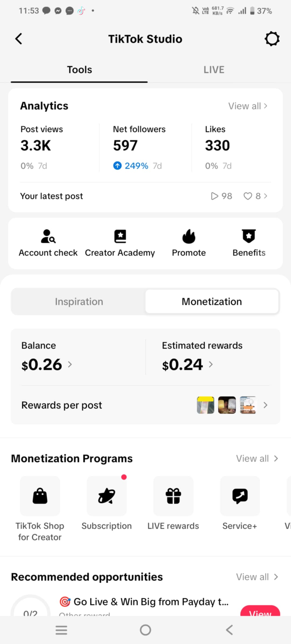Select the Tools tab
This screenshot has height=644, width=291.
coord(79,70)
